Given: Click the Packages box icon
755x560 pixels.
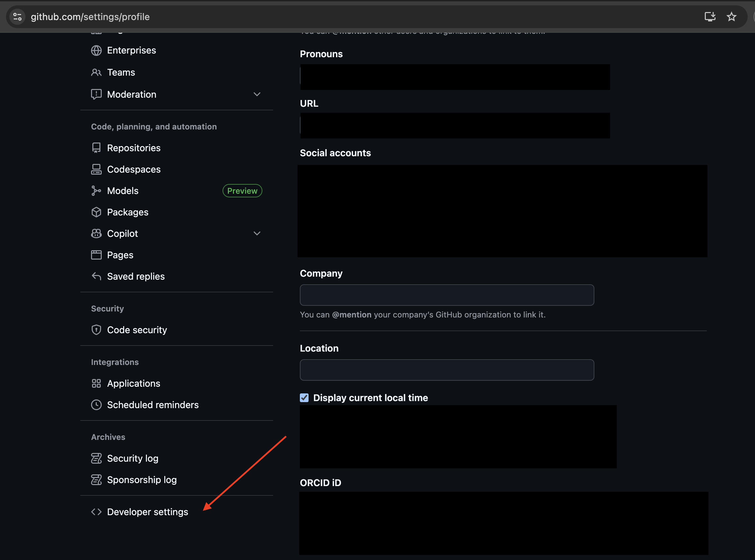Looking at the screenshot, I should (x=97, y=212).
